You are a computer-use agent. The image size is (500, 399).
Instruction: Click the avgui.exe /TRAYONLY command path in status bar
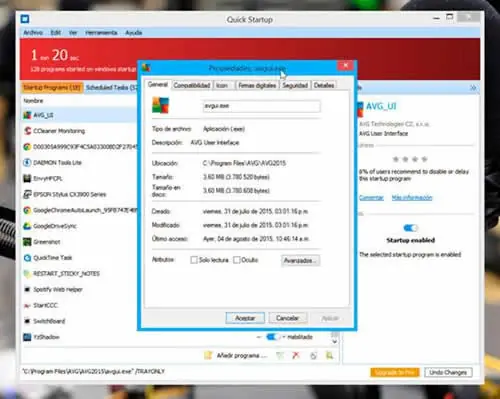click(93, 371)
